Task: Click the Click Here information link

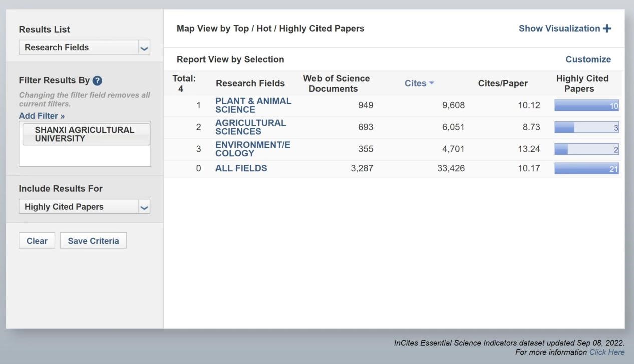Action: 607,352
